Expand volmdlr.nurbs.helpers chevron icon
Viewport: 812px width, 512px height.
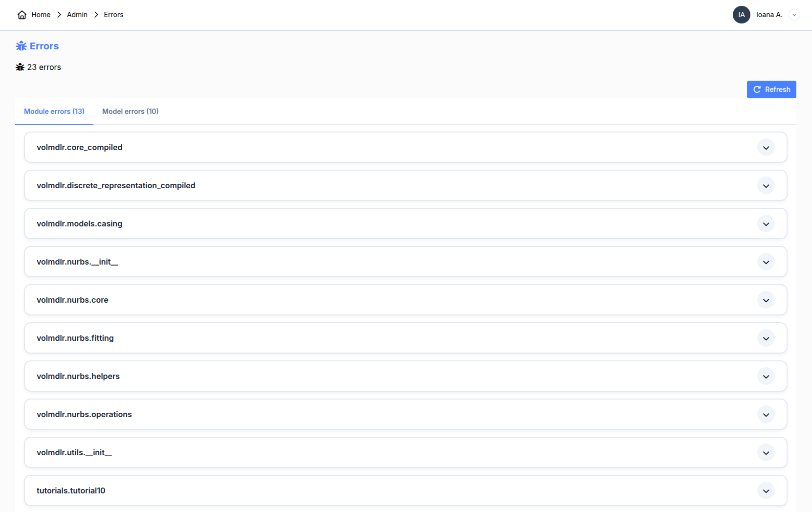pyautogui.click(x=766, y=377)
